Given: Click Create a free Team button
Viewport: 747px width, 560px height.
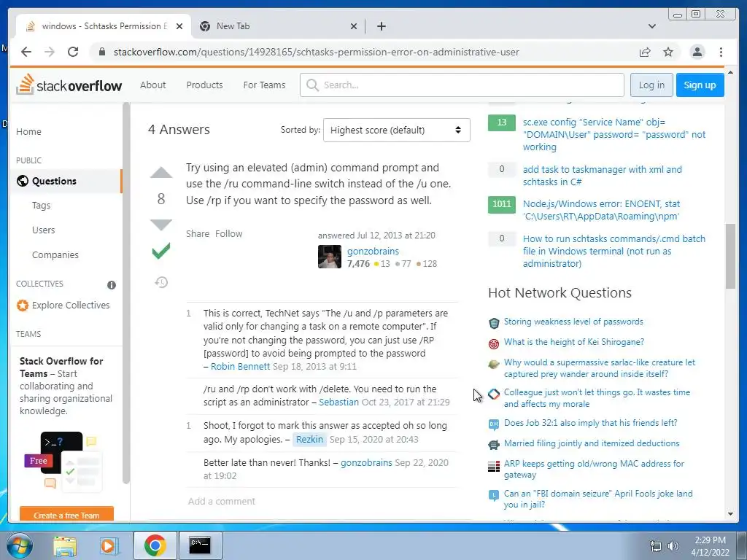Looking at the screenshot, I should (x=66, y=514).
